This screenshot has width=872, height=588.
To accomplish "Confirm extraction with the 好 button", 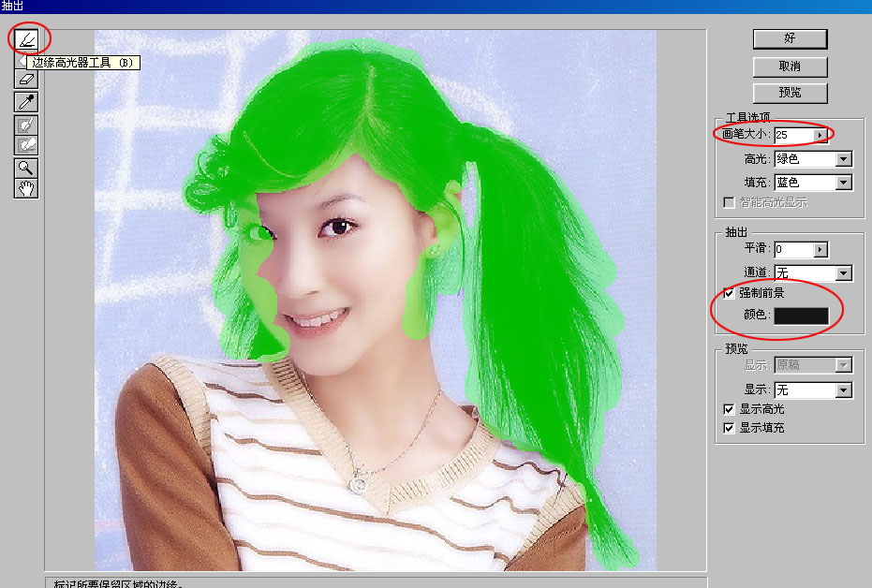I will point(790,39).
